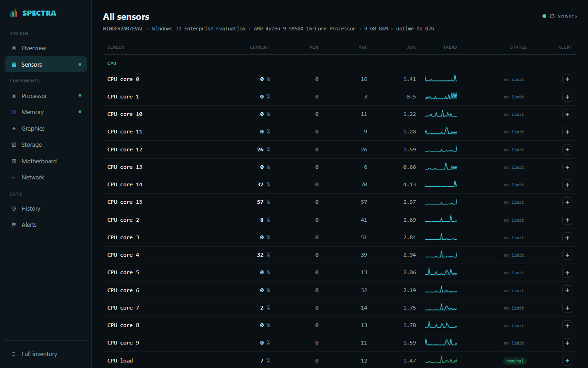Screen dimensions: 588x368
Task: Open the Processor component page
Action: point(45,96)
